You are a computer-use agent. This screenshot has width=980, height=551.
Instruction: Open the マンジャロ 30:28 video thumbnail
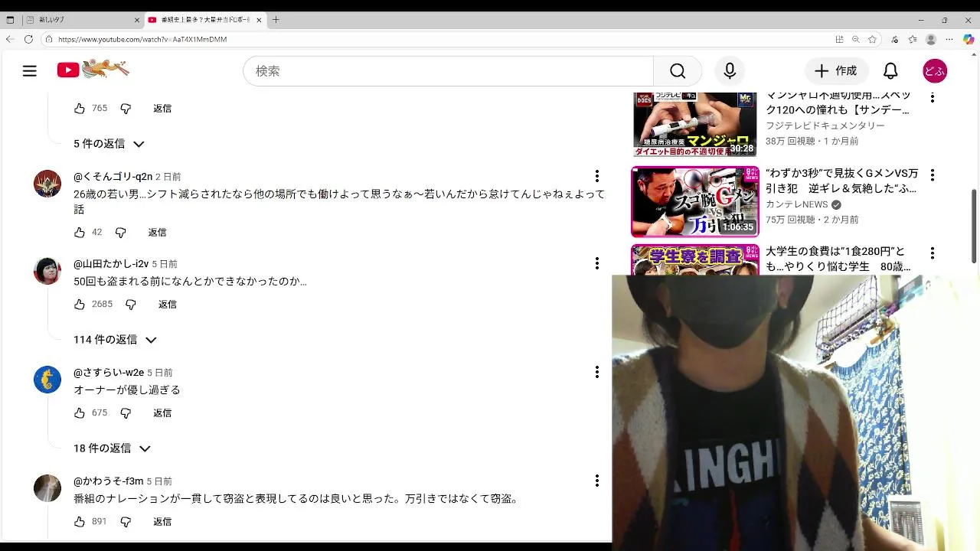pos(694,124)
